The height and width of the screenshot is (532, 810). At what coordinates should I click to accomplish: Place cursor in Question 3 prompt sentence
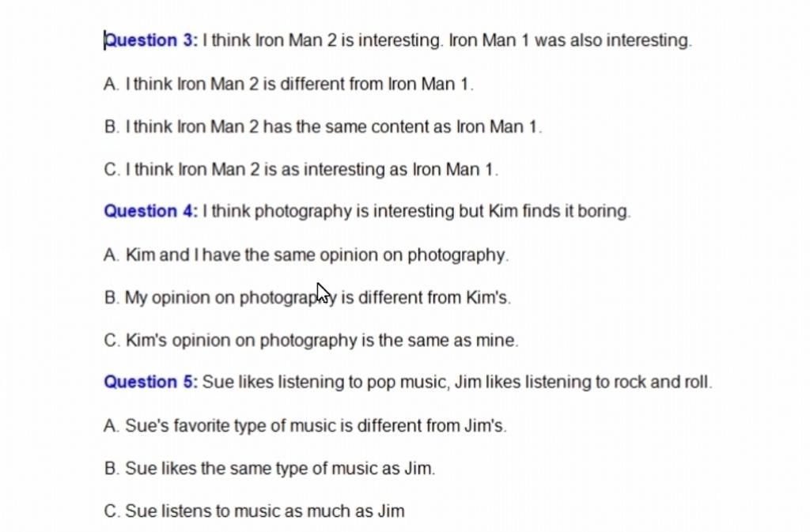[447, 40]
